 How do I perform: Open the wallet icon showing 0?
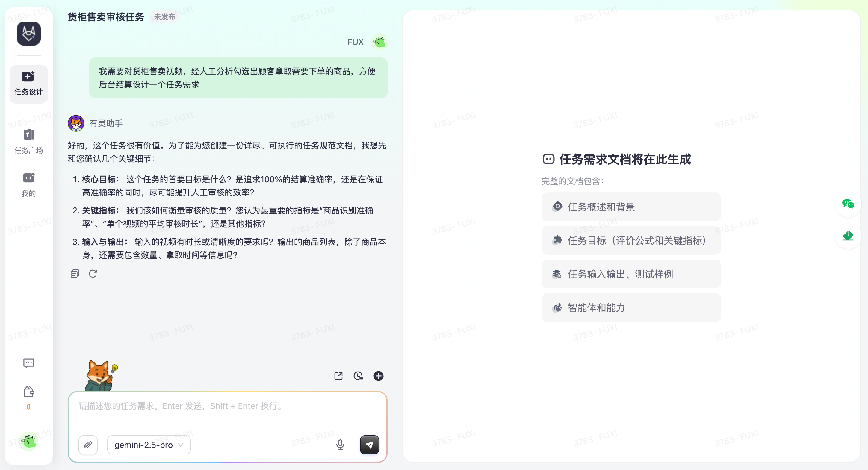pos(29,392)
